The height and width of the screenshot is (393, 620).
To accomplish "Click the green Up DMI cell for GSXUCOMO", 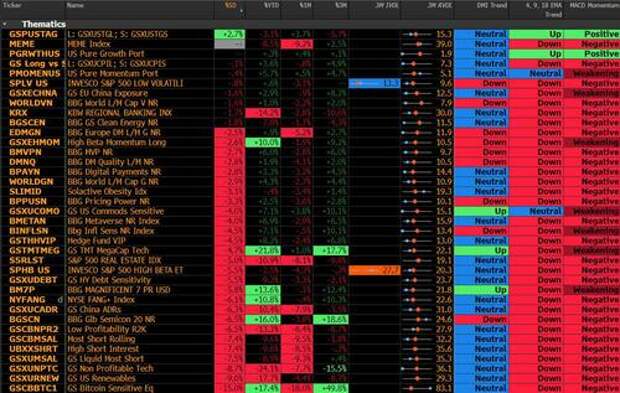I will (481, 212).
